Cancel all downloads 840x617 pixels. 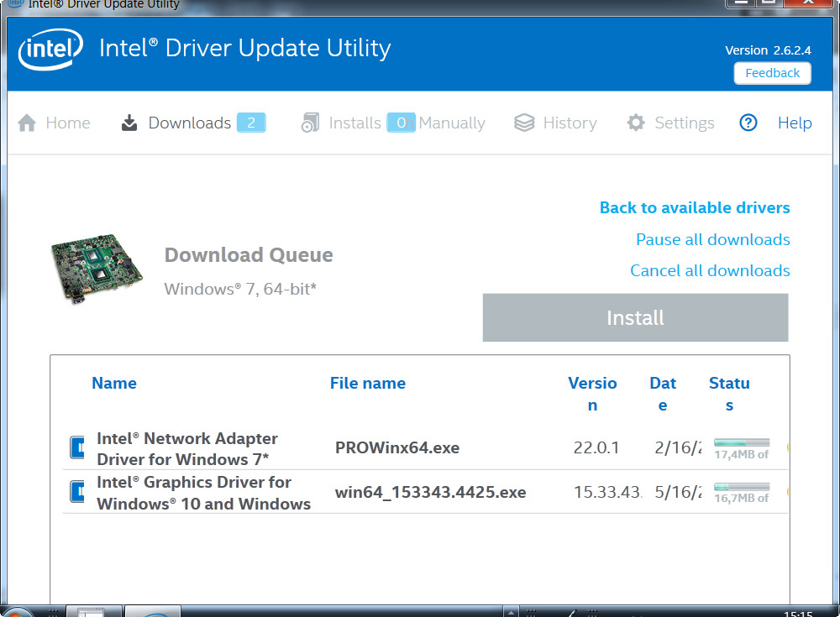(x=710, y=270)
